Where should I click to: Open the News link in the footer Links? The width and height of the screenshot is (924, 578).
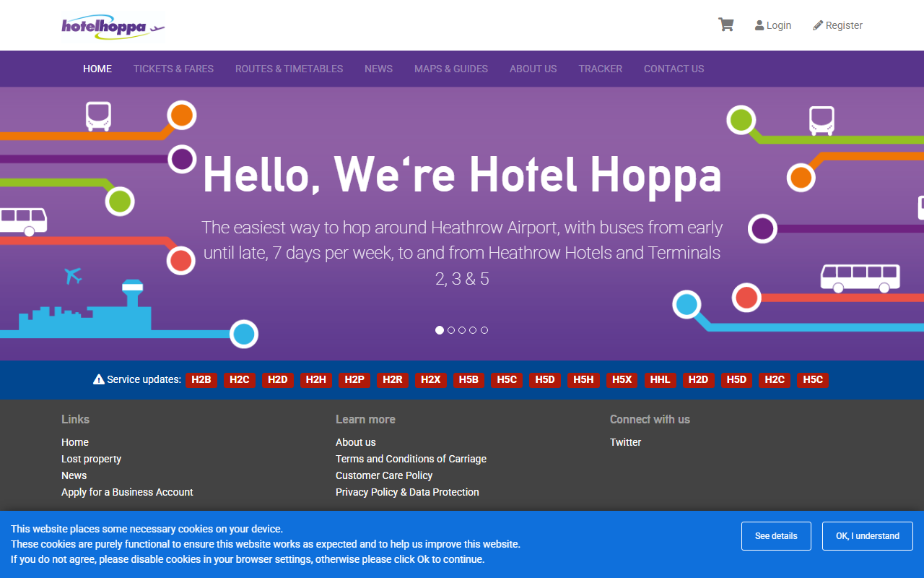click(x=74, y=475)
